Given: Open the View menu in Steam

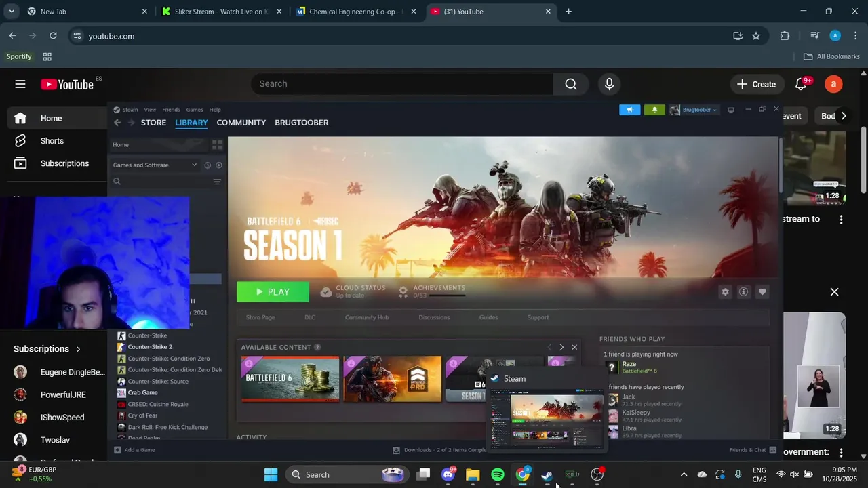Looking at the screenshot, I should (x=150, y=110).
